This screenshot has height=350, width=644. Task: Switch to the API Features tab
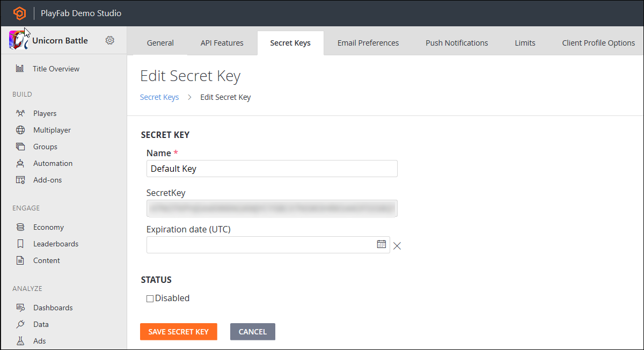click(x=222, y=43)
